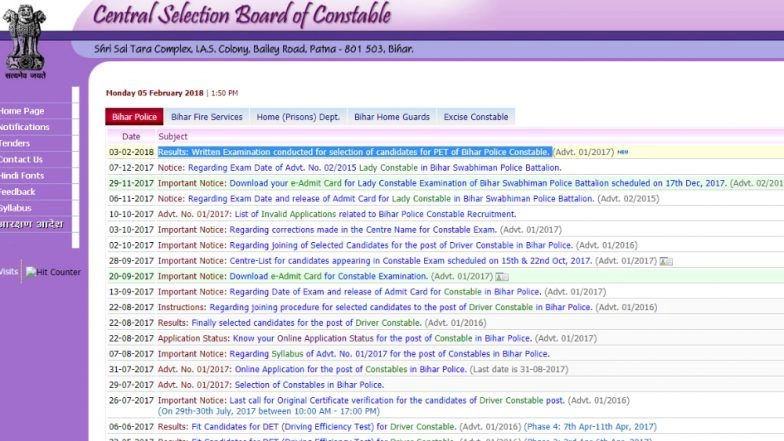
Task: Click the date 28-09-2017 cell
Action: tap(131, 261)
